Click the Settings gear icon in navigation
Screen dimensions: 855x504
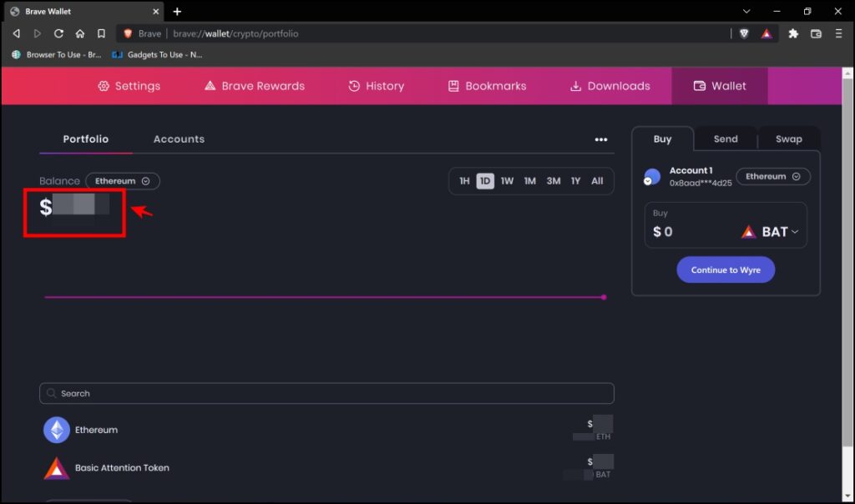tap(104, 86)
